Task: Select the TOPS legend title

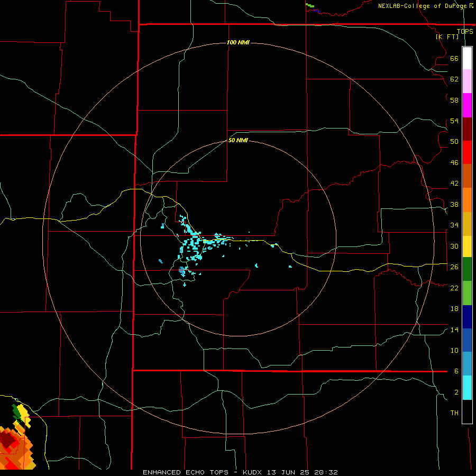Action: (x=465, y=31)
